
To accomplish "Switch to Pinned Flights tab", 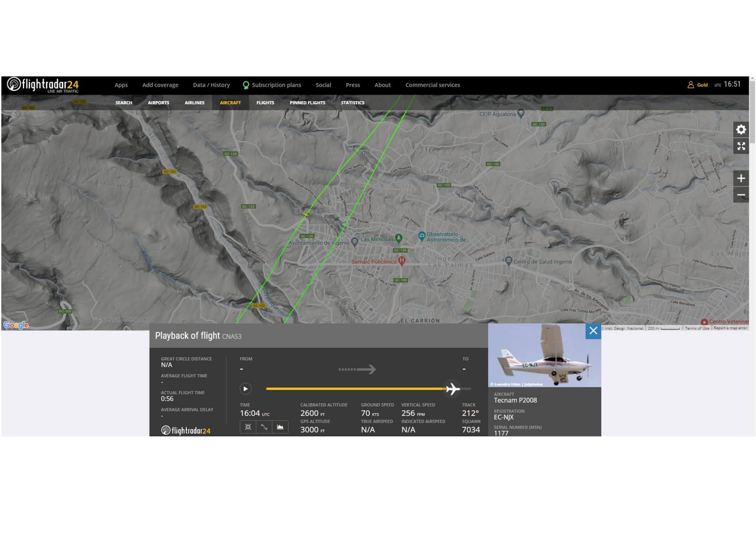I will pos(307,103).
